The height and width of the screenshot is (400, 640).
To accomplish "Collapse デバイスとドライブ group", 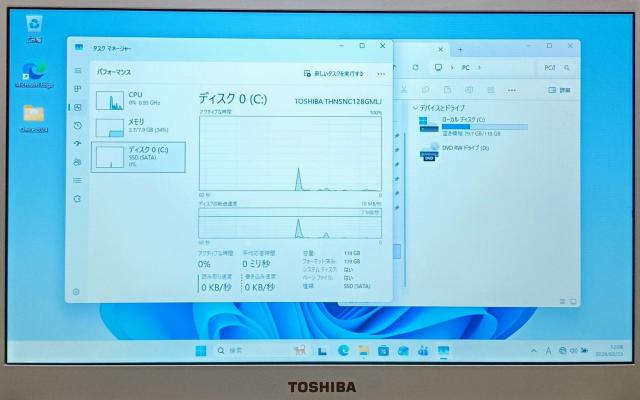I will (415, 108).
